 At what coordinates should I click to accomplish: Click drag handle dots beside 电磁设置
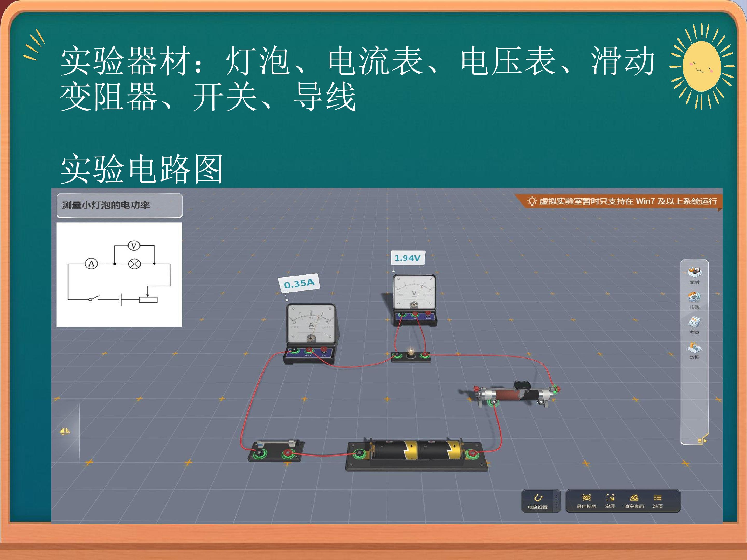(x=557, y=501)
